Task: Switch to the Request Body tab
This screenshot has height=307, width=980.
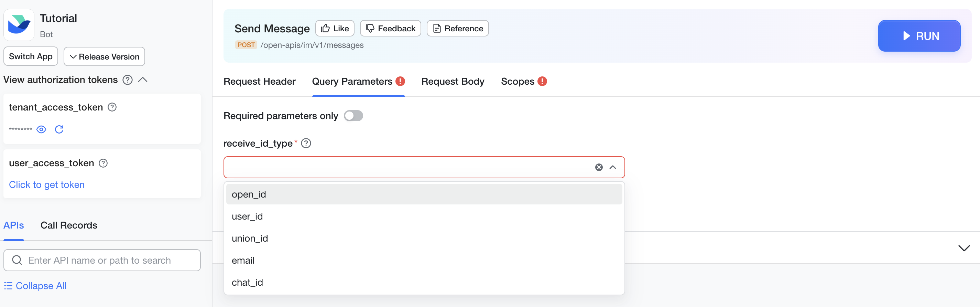Action: click(452, 82)
